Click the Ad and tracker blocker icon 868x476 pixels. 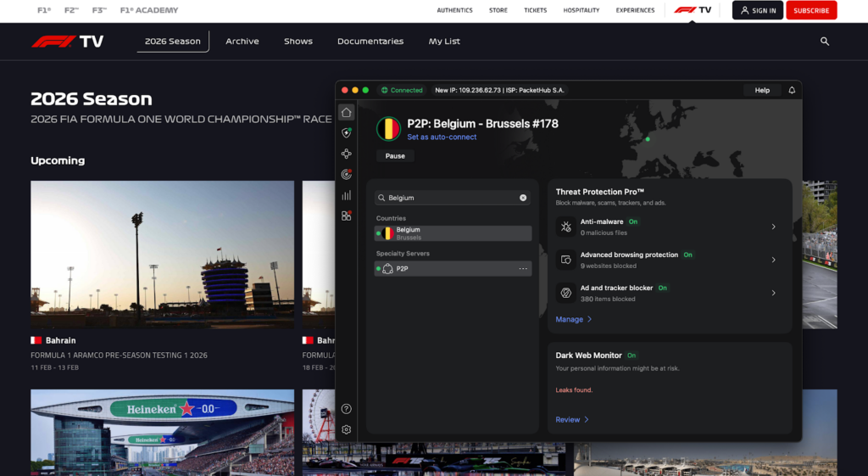pos(565,293)
